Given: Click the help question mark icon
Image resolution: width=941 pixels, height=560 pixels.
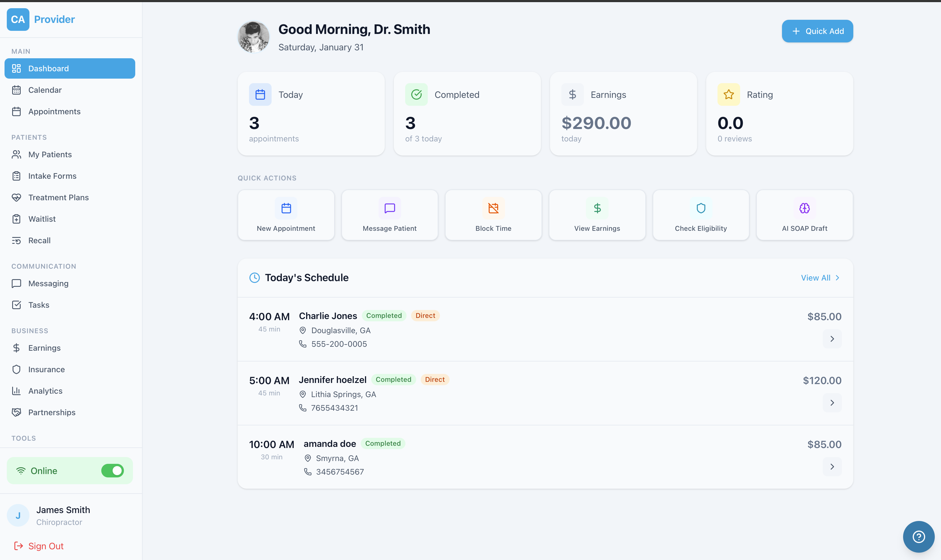Looking at the screenshot, I should point(918,536).
